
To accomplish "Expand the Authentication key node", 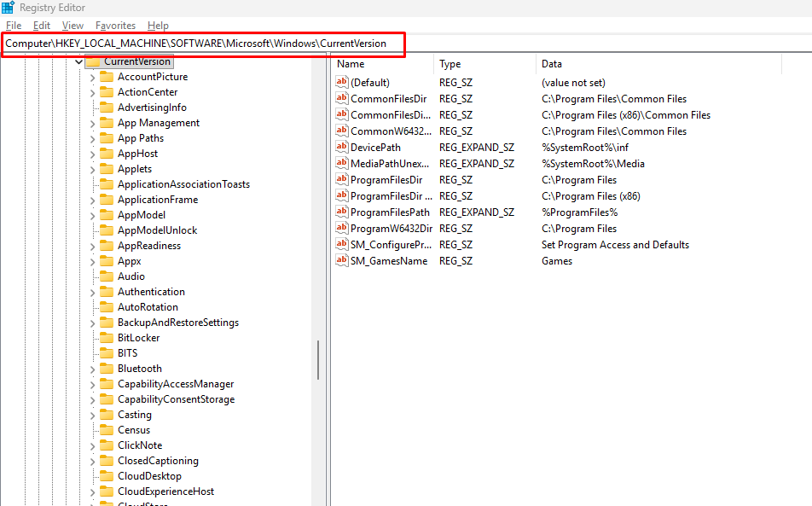I will pyautogui.click(x=93, y=292).
